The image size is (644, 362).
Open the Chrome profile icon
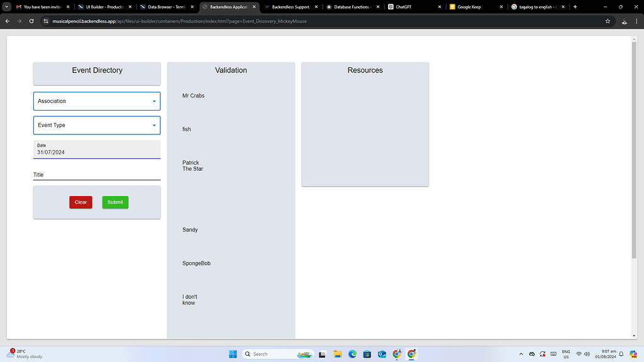[x=625, y=21]
